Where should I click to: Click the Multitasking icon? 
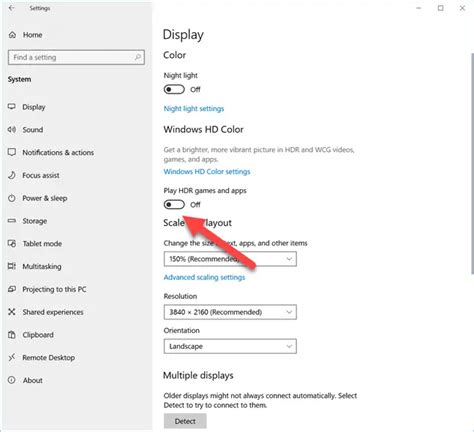click(x=12, y=266)
